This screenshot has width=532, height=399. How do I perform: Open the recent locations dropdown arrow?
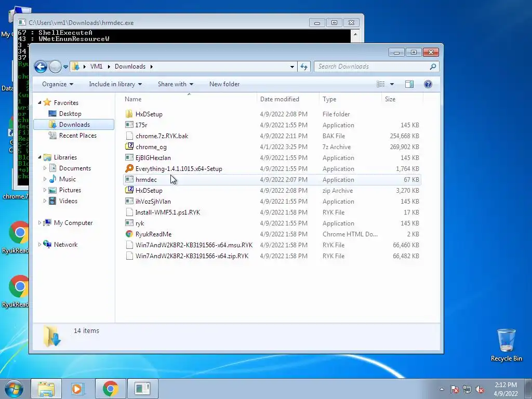click(x=65, y=67)
